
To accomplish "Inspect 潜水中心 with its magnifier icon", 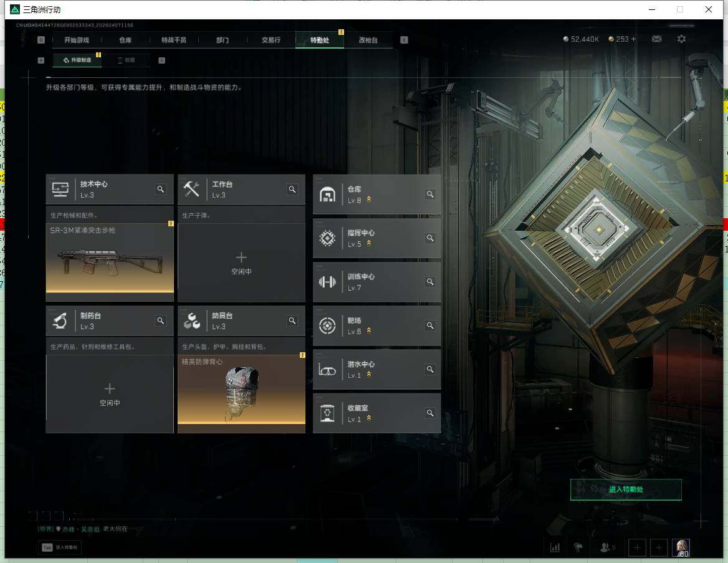I will pos(431,369).
